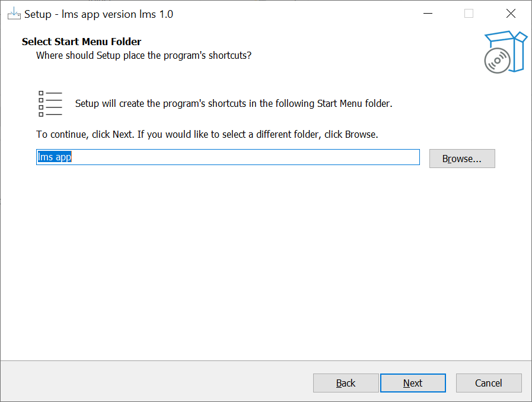Viewport: 532px width, 402px height.
Task: Click the disc graphic on the installer box
Action: (x=497, y=60)
